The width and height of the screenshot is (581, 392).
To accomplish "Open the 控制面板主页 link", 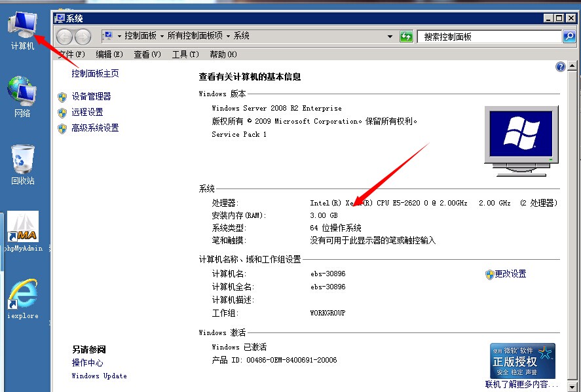I will [95, 73].
